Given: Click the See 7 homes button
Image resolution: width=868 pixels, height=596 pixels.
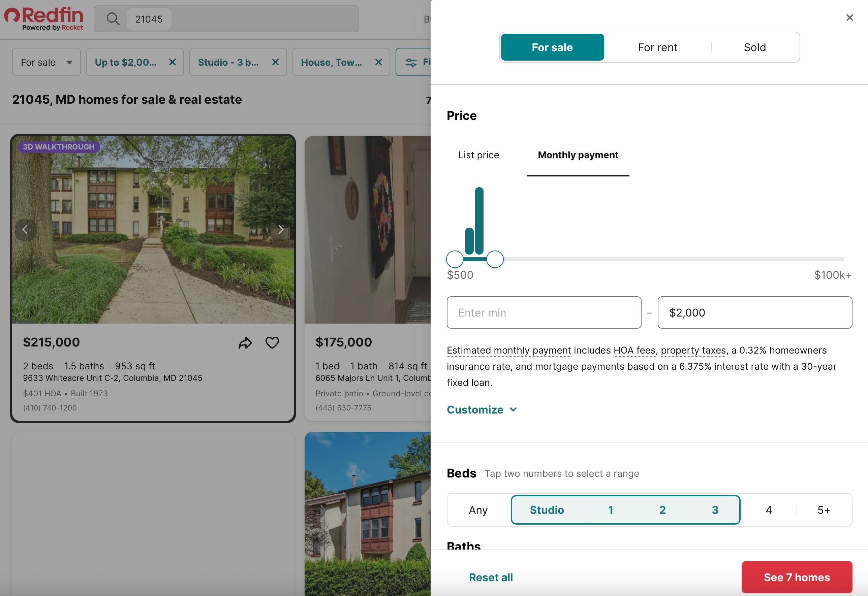Looking at the screenshot, I should pyautogui.click(x=796, y=577).
